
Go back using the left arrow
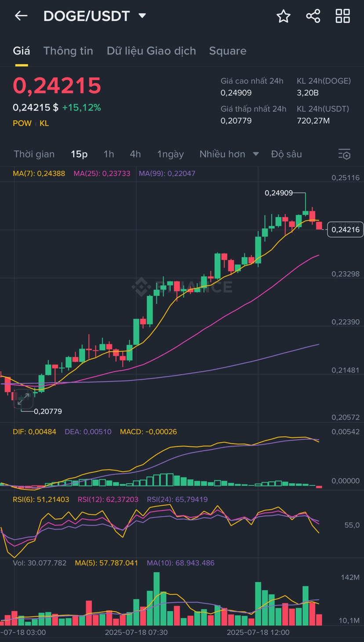tap(21, 16)
